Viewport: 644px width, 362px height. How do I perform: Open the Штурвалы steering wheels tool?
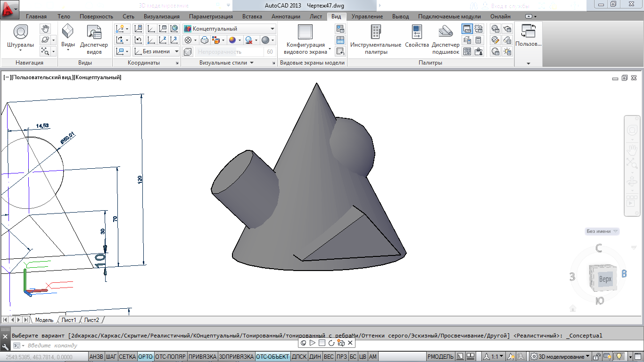click(x=20, y=36)
